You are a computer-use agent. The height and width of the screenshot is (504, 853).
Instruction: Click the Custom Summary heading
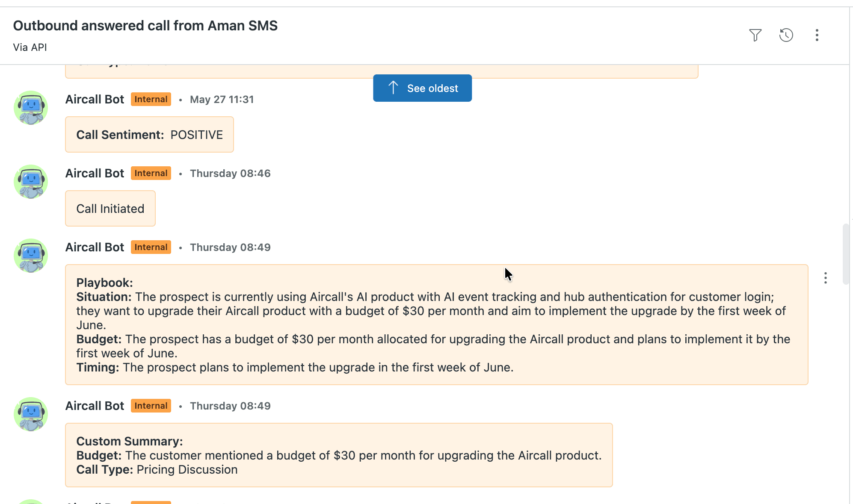click(130, 441)
